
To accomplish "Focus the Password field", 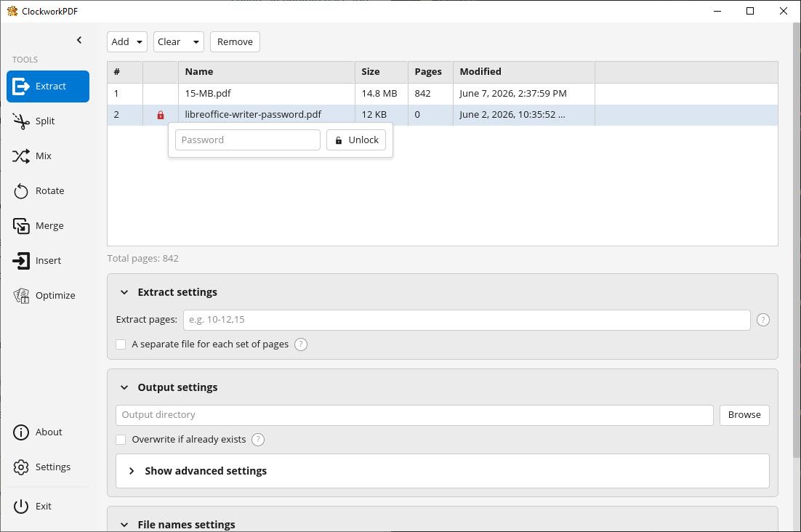I will coord(248,140).
